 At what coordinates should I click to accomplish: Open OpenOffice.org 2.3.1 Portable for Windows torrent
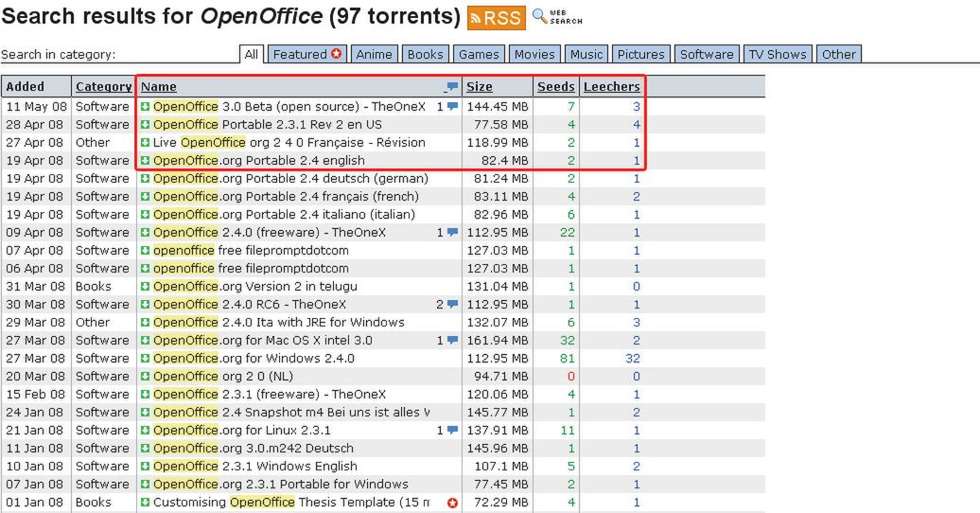pyautogui.click(x=281, y=485)
